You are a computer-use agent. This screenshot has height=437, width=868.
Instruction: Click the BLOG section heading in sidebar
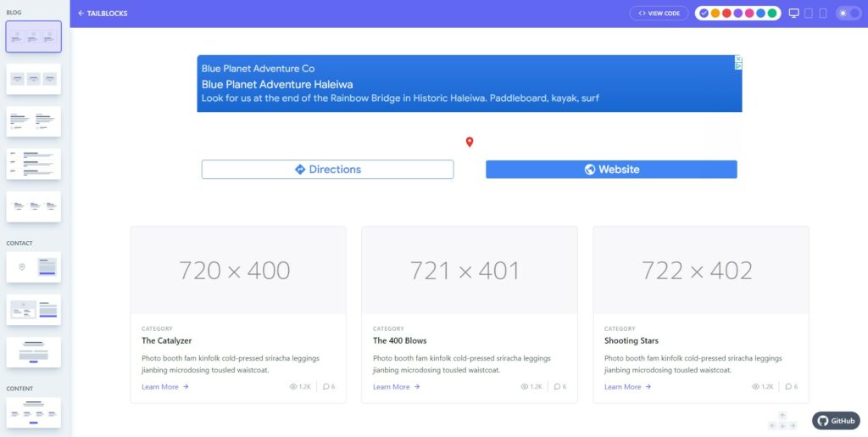14,12
